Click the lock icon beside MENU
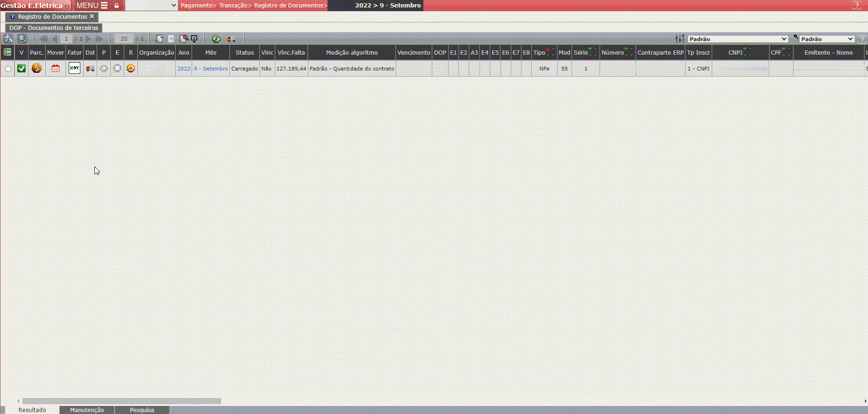Viewport: 868px width, 414px height. (117, 6)
